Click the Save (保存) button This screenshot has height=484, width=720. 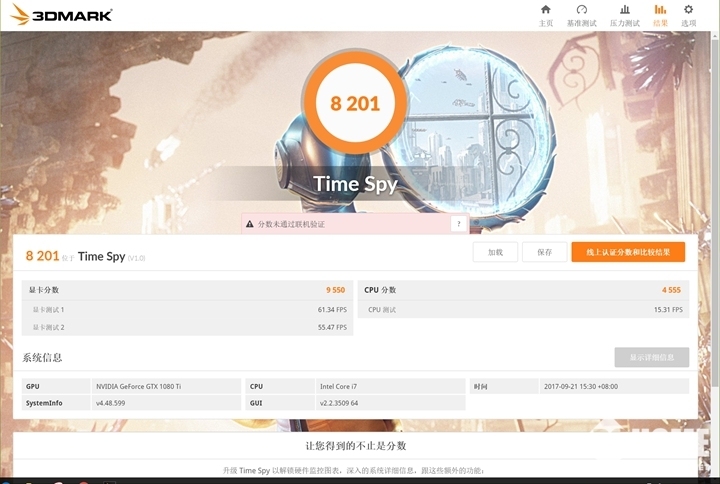click(x=544, y=252)
